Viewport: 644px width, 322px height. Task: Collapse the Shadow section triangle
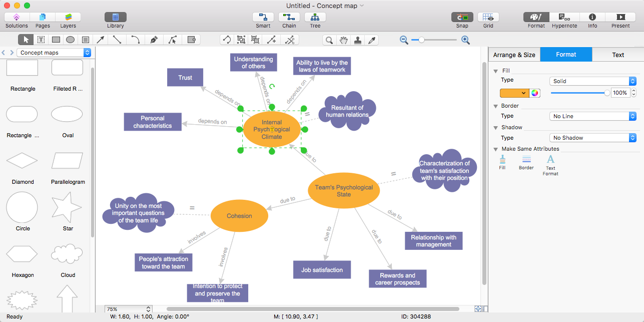click(496, 128)
